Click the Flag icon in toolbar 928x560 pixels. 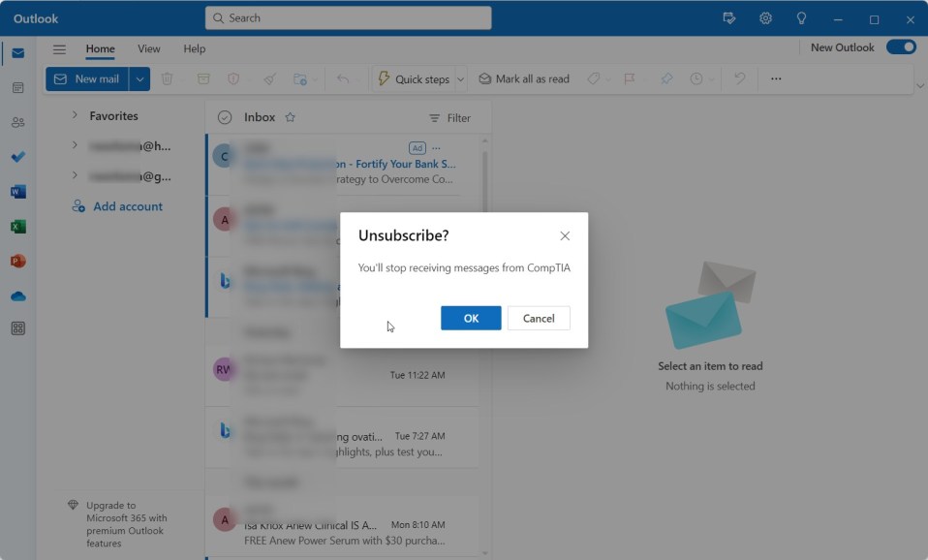(629, 78)
